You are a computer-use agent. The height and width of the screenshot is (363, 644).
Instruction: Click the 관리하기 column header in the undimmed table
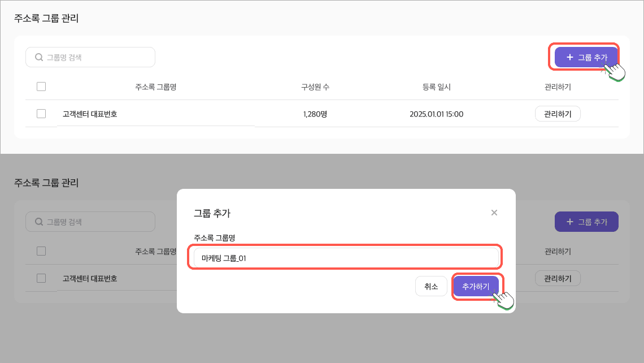click(558, 87)
